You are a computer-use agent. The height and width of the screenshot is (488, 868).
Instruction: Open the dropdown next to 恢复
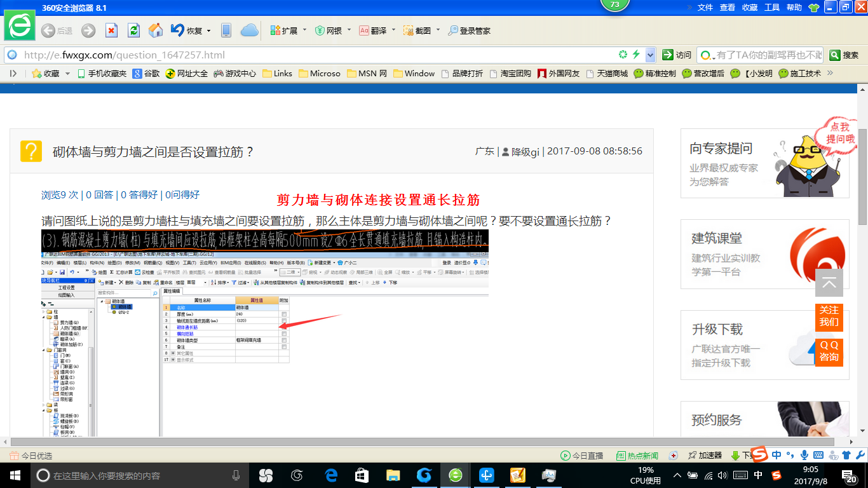(208, 30)
